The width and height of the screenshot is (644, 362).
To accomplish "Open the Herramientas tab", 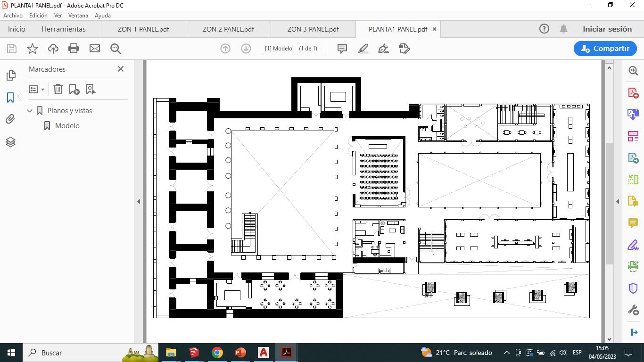I will tap(64, 29).
